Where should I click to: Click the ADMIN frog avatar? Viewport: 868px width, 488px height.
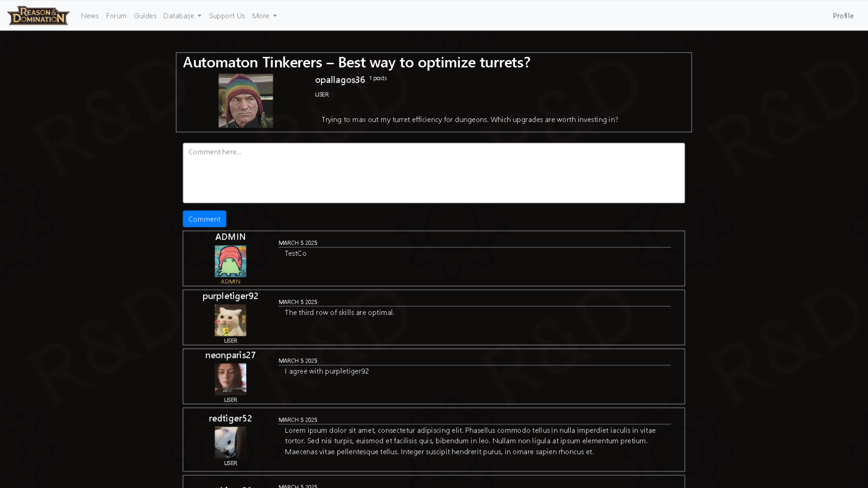(x=230, y=261)
